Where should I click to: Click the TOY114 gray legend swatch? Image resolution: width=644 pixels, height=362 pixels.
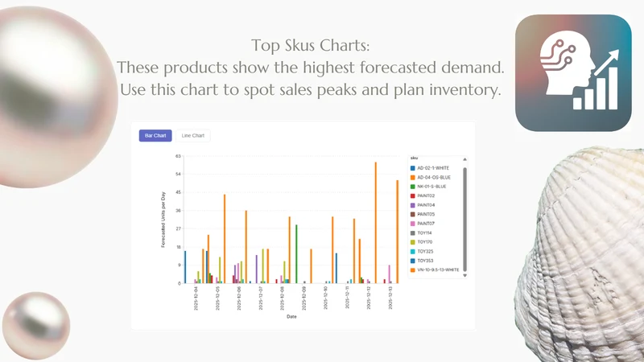[x=413, y=233]
